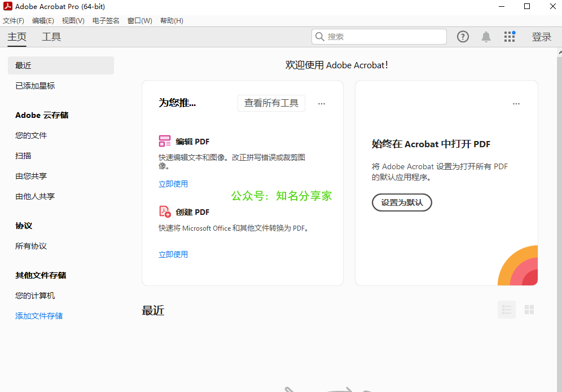Click 立即使用 under 编辑 PDF

click(173, 184)
